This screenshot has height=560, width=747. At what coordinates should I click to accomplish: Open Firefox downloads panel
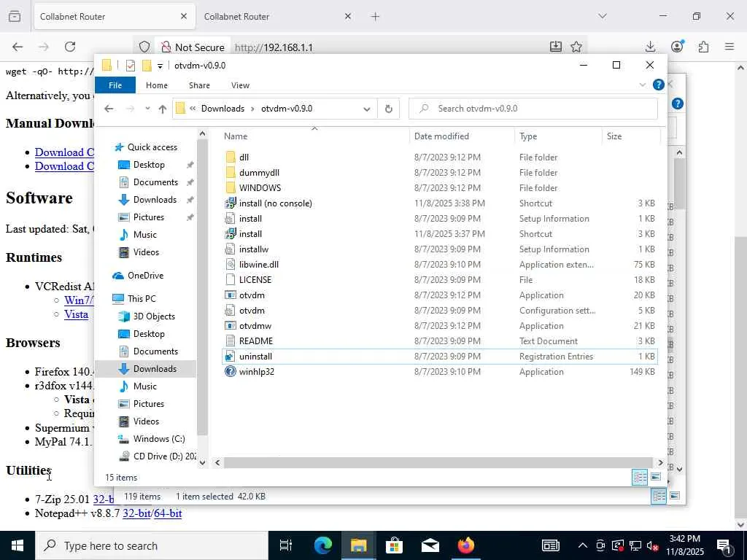[650, 47]
